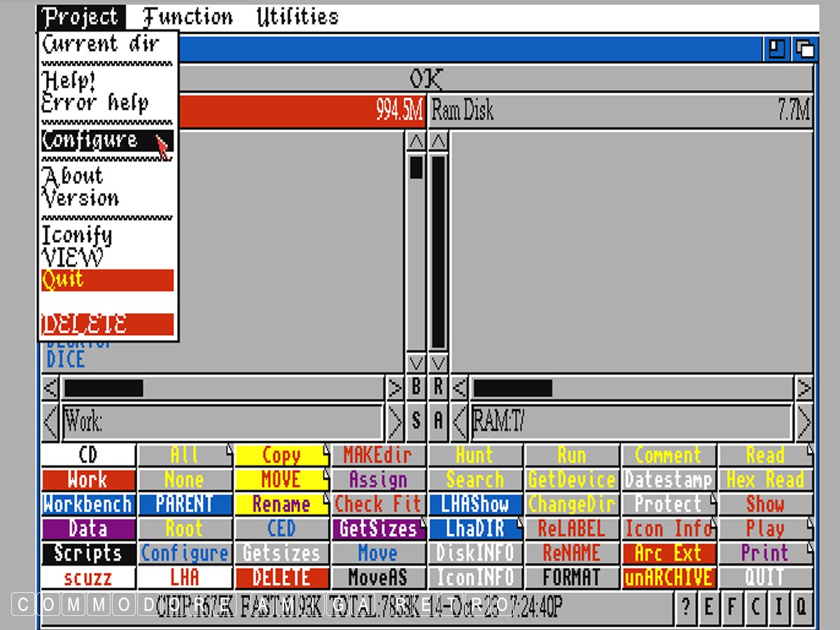Screen dimensions: 840x630
Task: Click the "A" button between the listers
Action: click(439, 421)
